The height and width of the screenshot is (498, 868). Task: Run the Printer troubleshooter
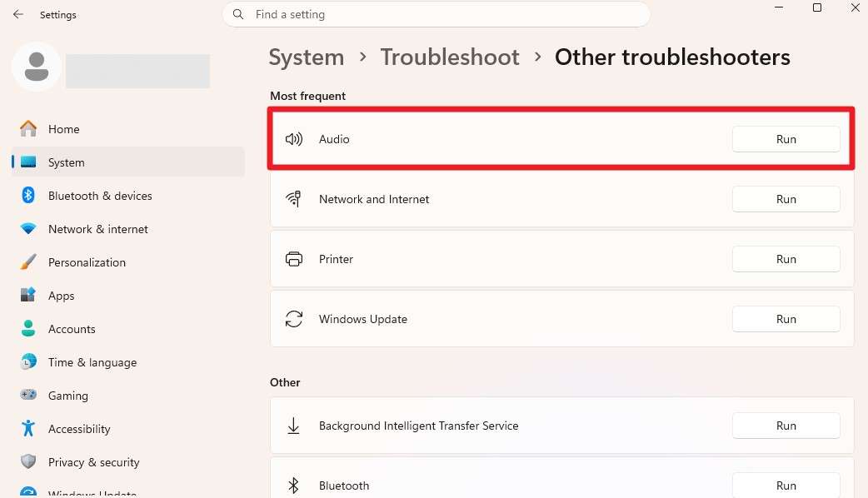(786, 259)
